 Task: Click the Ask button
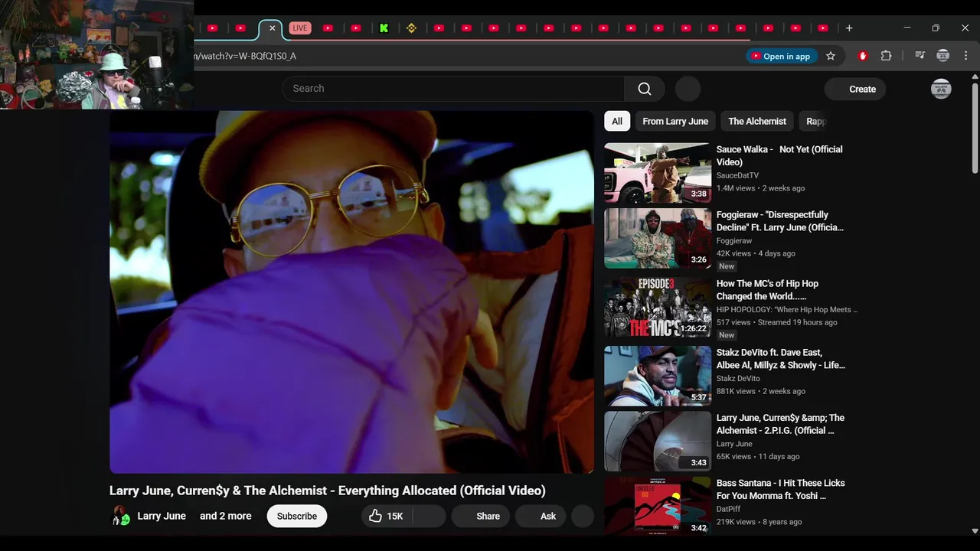(542, 516)
